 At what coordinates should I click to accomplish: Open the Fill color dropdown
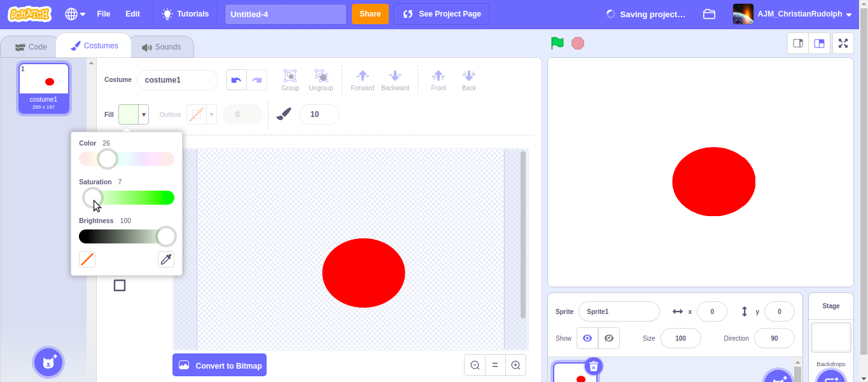(x=143, y=114)
